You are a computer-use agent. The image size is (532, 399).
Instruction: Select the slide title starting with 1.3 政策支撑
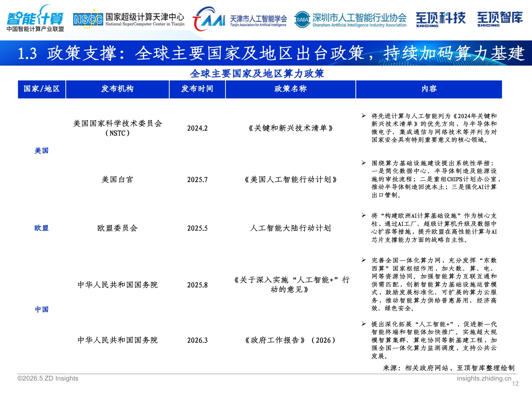pyautogui.click(x=271, y=53)
